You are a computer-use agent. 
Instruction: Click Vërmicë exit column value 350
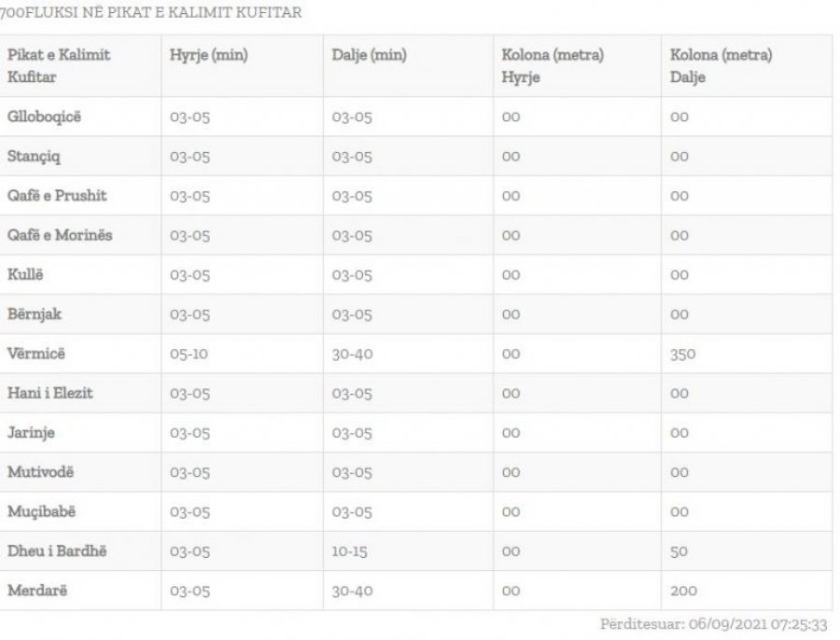[682, 354]
